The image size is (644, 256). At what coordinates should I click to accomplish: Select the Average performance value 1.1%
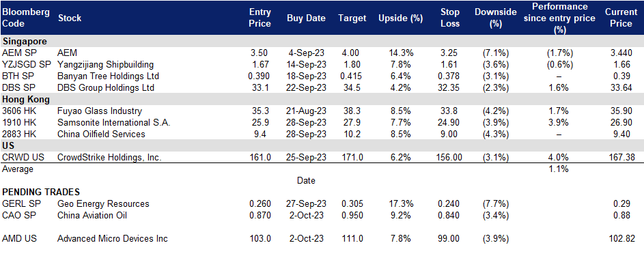click(x=559, y=169)
